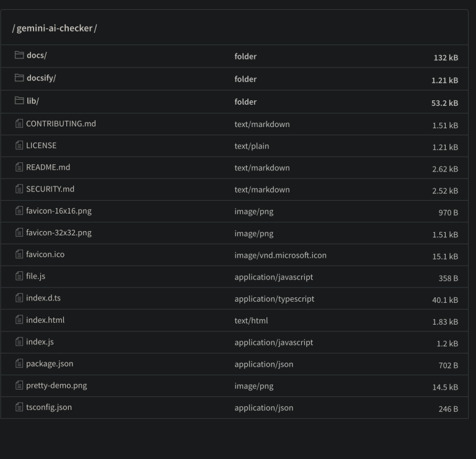476x459 pixels.
Task: View README.md file
Action: point(48,167)
